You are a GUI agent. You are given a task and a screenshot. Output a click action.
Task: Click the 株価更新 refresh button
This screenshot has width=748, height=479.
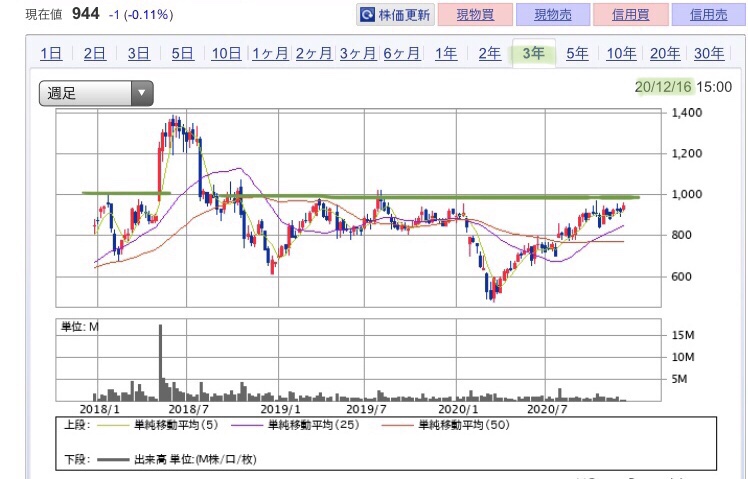pyautogui.click(x=395, y=15)
